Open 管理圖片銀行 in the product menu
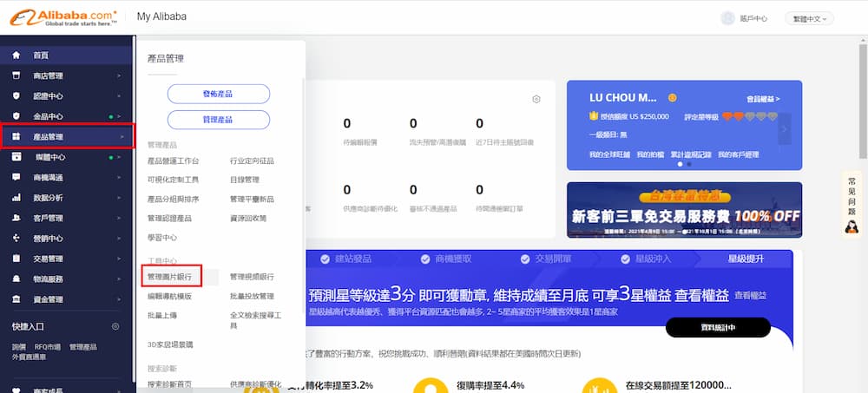 pyautogui.click(x=169, y=276)
